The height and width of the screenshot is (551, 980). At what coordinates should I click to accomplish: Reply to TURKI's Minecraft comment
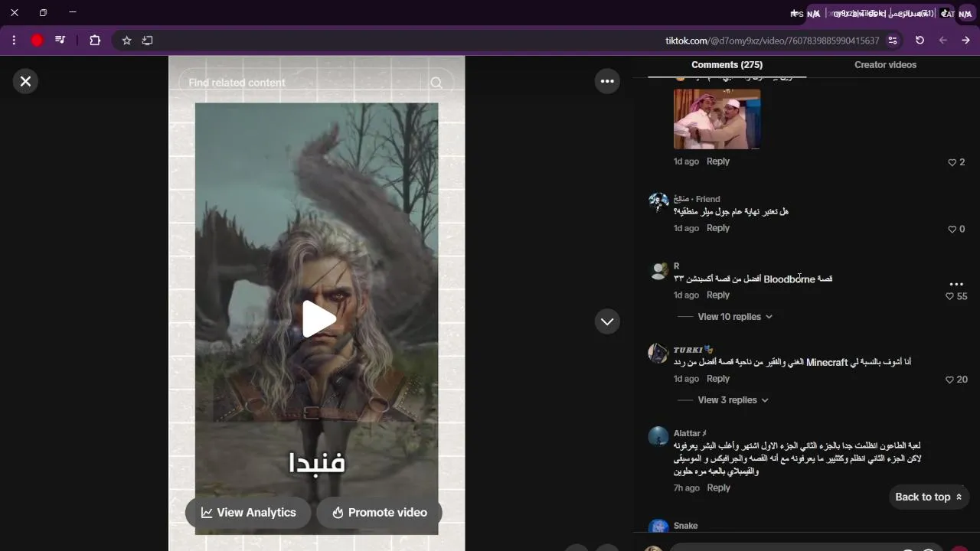click(x=717, y=379)
